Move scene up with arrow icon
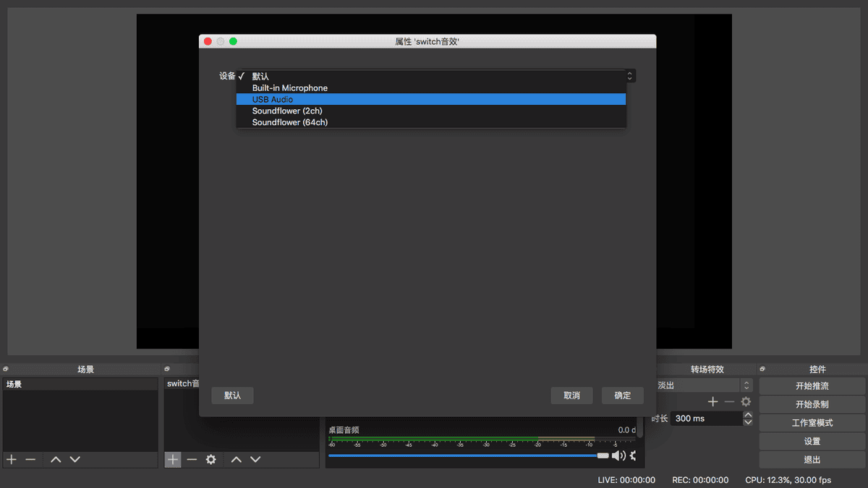 56,459
